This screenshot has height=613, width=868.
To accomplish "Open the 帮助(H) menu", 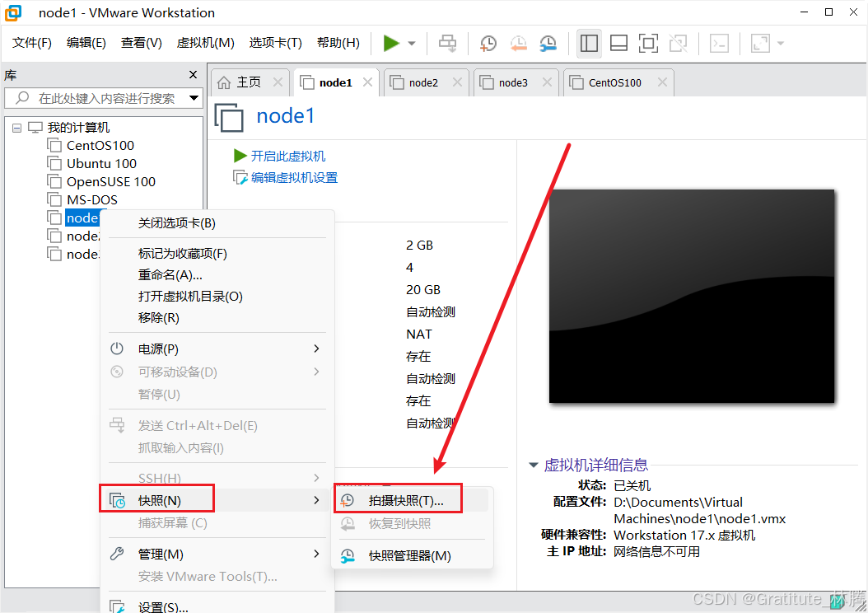I will (x=338, y=43).
